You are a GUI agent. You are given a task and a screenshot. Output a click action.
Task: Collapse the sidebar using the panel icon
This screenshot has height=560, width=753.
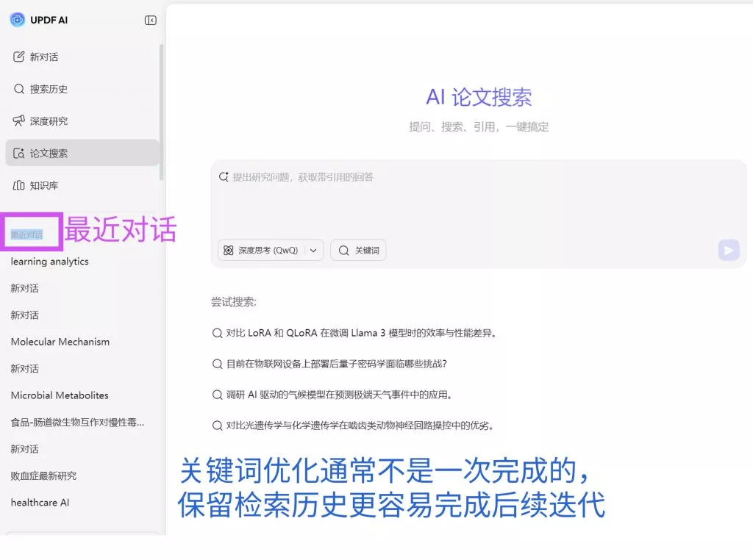[x=151, y=20]
